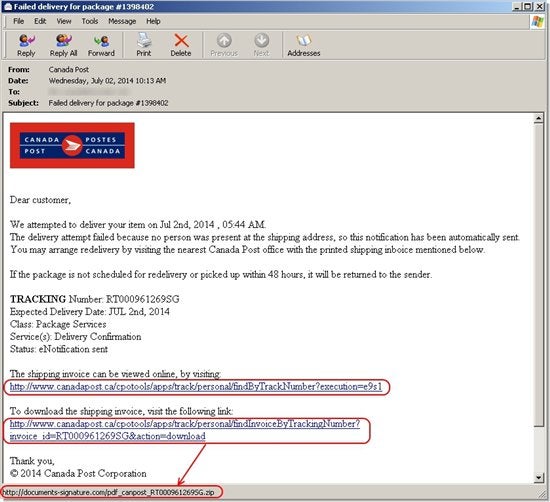Viewport: 550px width, 502px height.
Task: Click the blurred To recipient address
Action: pyautogui.click(x=88, y=92)
